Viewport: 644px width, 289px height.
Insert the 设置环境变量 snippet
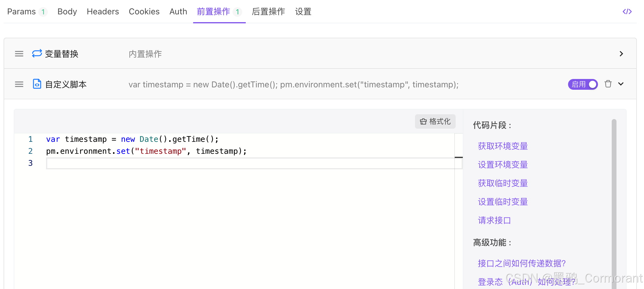pyautogui.click(x=503, y=165)
